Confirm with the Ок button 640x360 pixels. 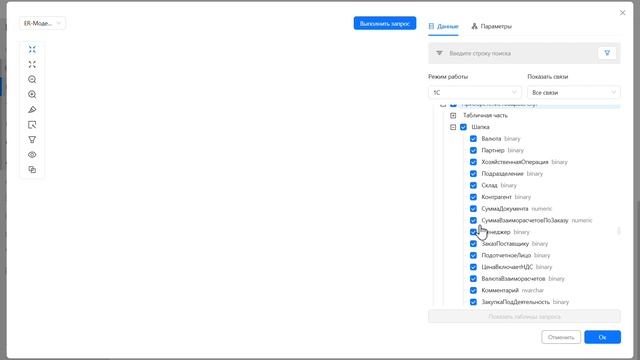coord(602,337)
